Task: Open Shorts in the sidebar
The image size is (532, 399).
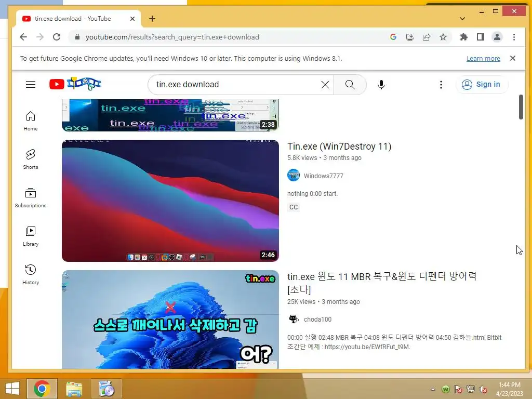Action: point(31,159)
